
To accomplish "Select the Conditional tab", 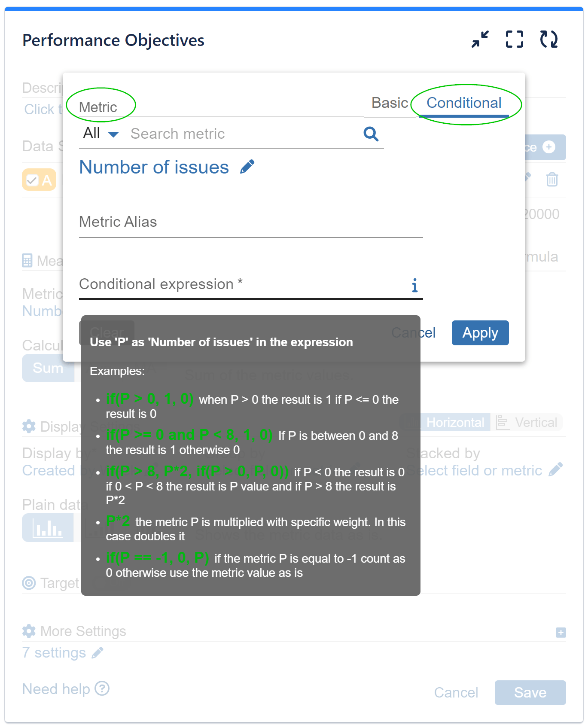I will (463, 103).
